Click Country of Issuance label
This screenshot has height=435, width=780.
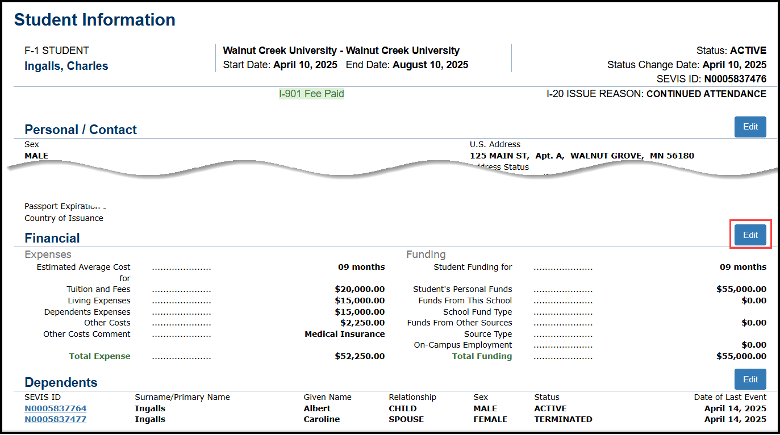coord(64,218)
